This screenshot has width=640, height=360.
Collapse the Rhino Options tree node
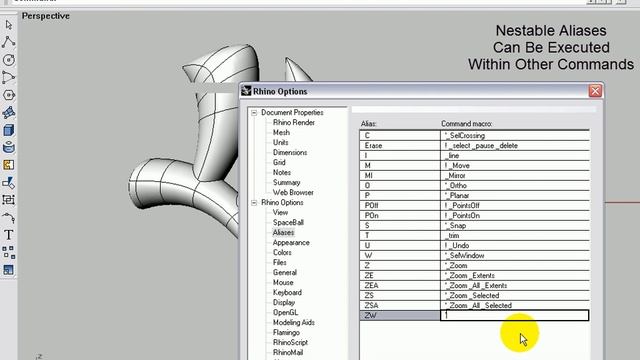(254, 202)
